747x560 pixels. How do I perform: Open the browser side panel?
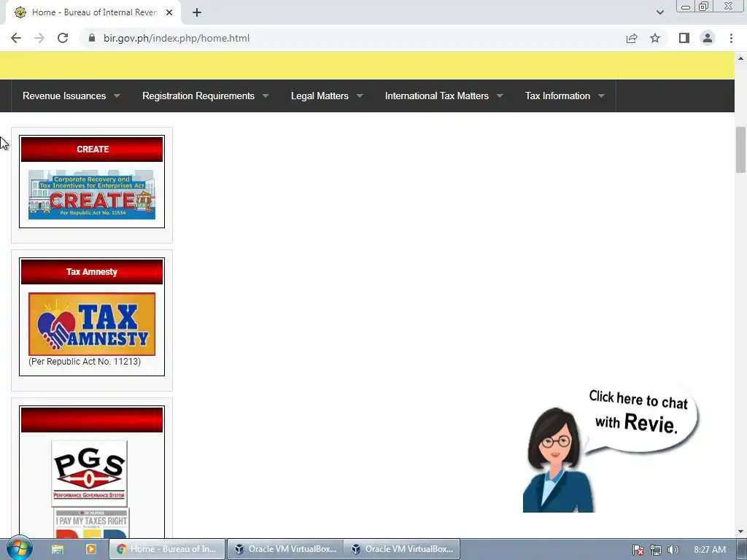coord(684,38)
